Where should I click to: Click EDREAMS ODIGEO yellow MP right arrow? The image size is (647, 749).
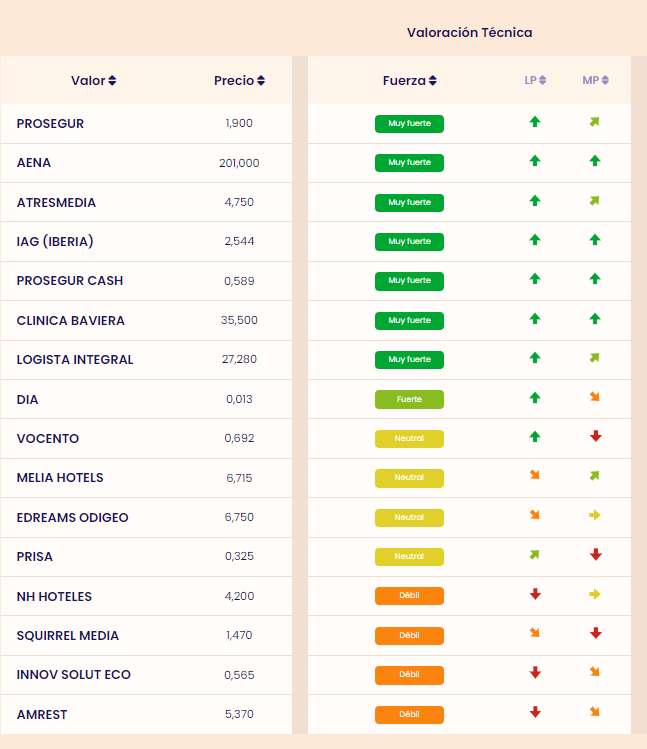tap(595, 515)
